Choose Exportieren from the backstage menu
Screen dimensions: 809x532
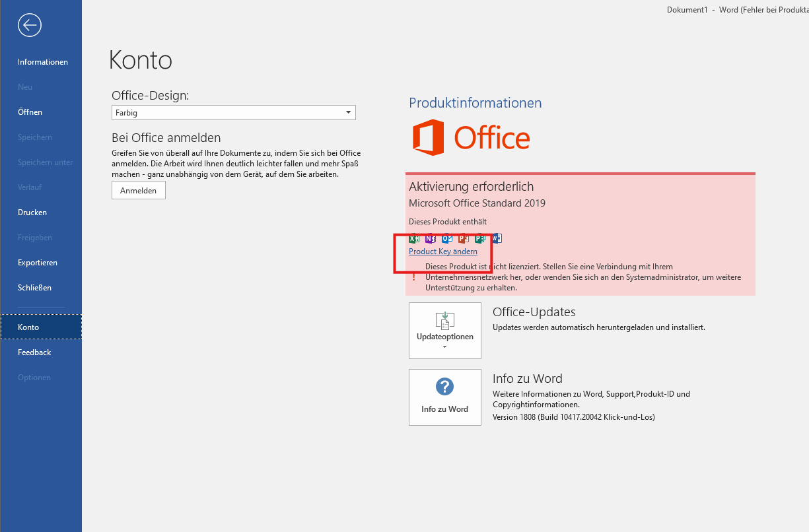point(38,263)
